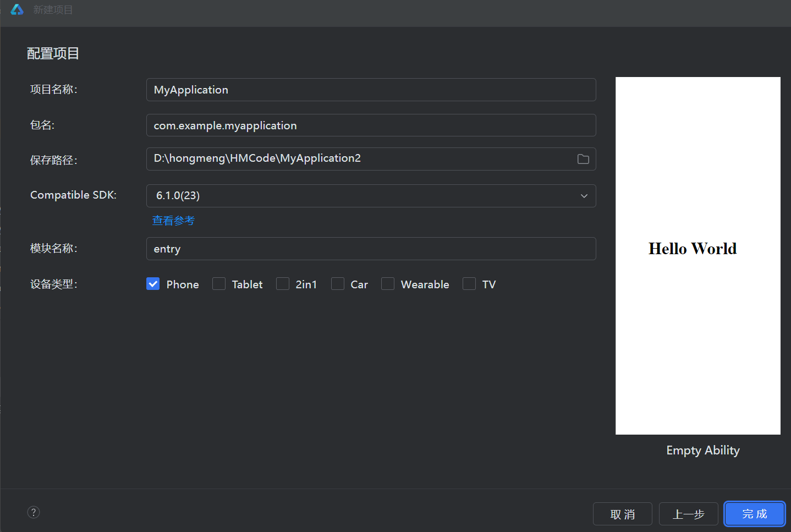Go back with the 上一步 button
Image resolution: width=791 pixels, height=532 pixels.
(x=689, y=514)
